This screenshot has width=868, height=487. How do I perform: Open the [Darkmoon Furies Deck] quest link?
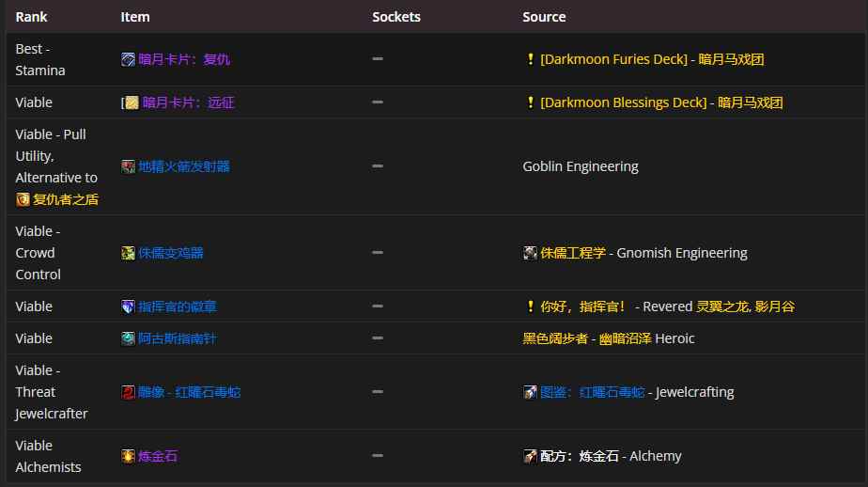(614, 59)
